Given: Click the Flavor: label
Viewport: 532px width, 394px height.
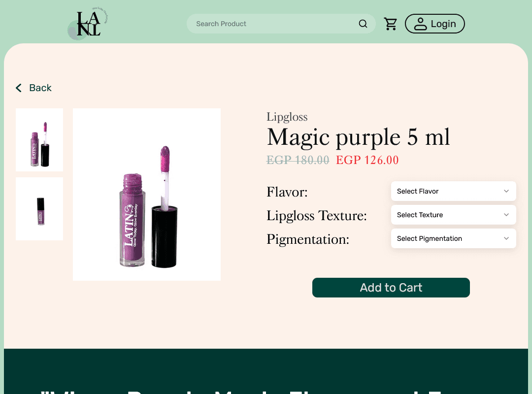Looking at the screenshot, I should pyautogui.click(x=287, y=192).
